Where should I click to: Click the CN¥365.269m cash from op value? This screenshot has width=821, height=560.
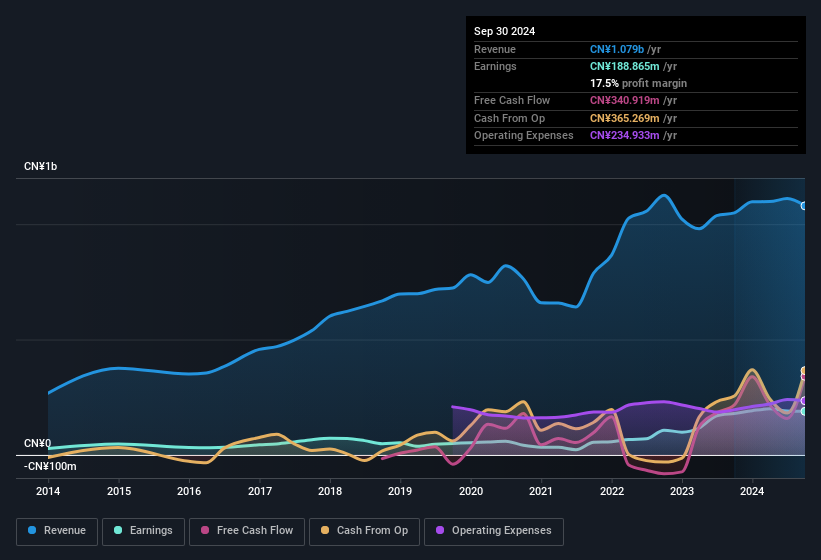pyautogui.click(x=625, y=118)
